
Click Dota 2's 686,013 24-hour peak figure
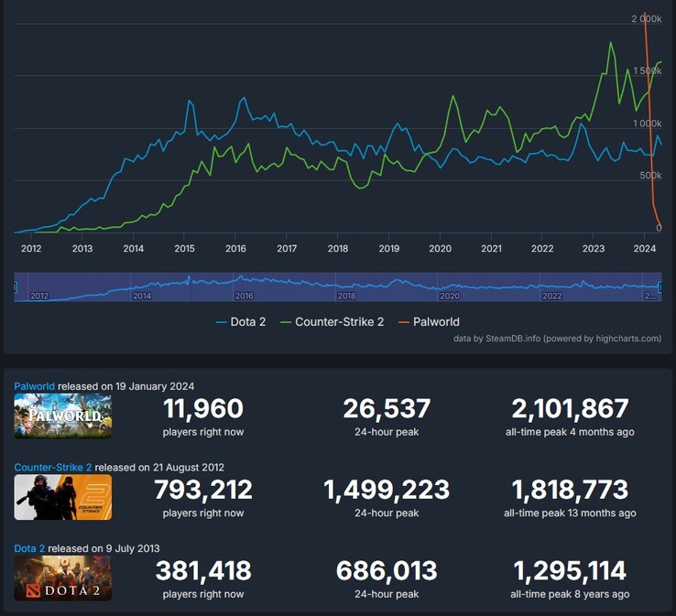[387, 571]
